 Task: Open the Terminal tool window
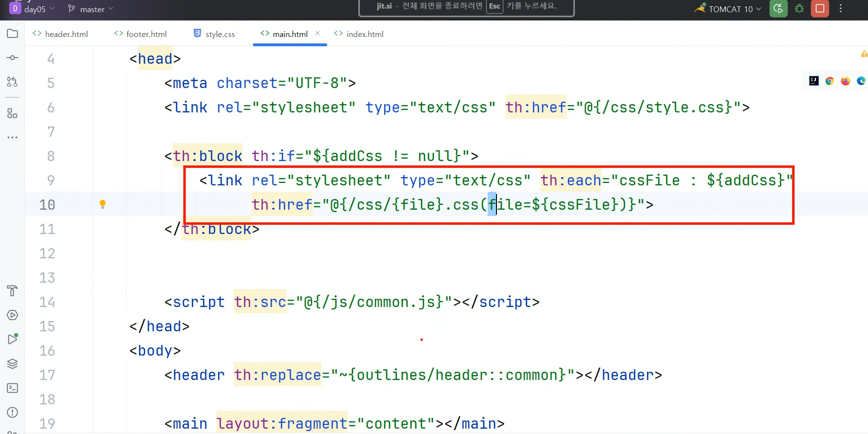13,388
